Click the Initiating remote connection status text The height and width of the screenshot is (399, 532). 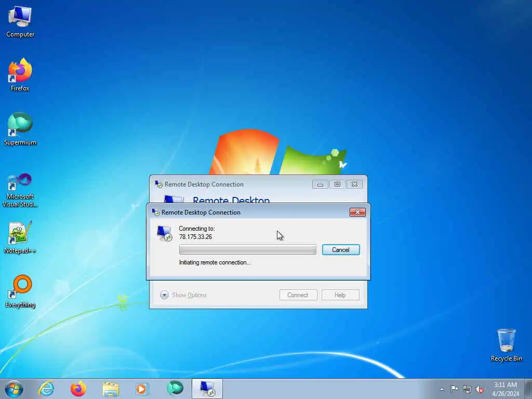(215, 262)
